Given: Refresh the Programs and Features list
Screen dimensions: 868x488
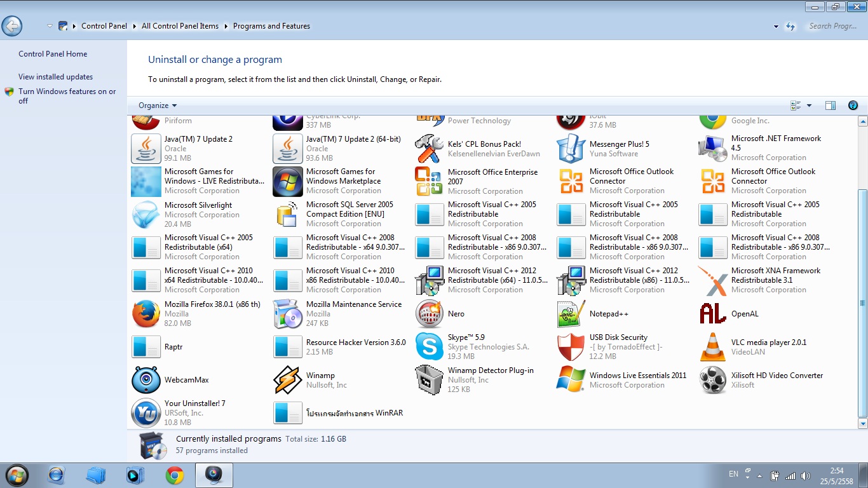Looking at the screenshot, I should (790, 27).
